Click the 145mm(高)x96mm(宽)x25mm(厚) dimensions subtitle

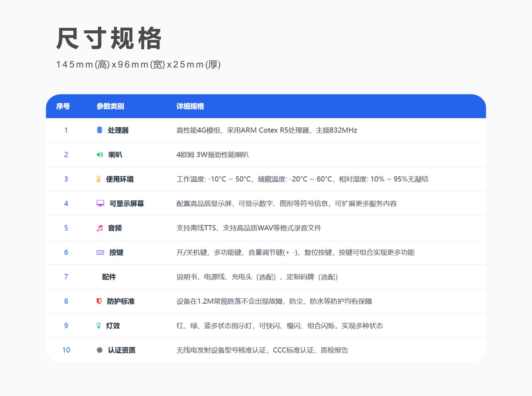(x=138, y=65)
